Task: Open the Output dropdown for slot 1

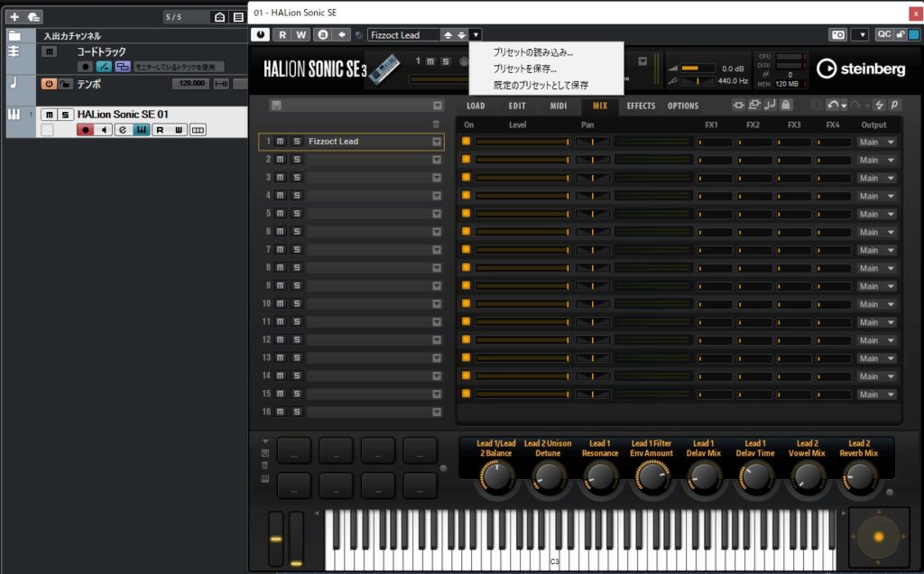Action: (877, 142)
